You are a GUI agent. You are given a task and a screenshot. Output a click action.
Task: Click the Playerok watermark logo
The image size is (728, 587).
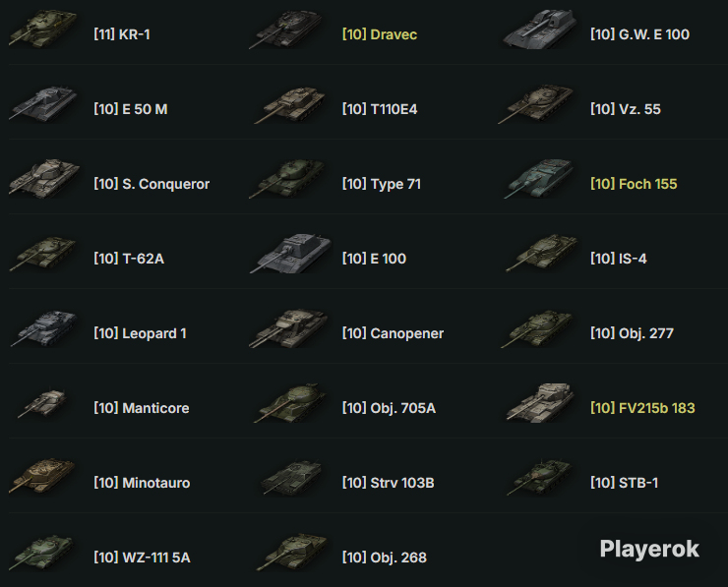pyautogui.click(x=649, y=550)
